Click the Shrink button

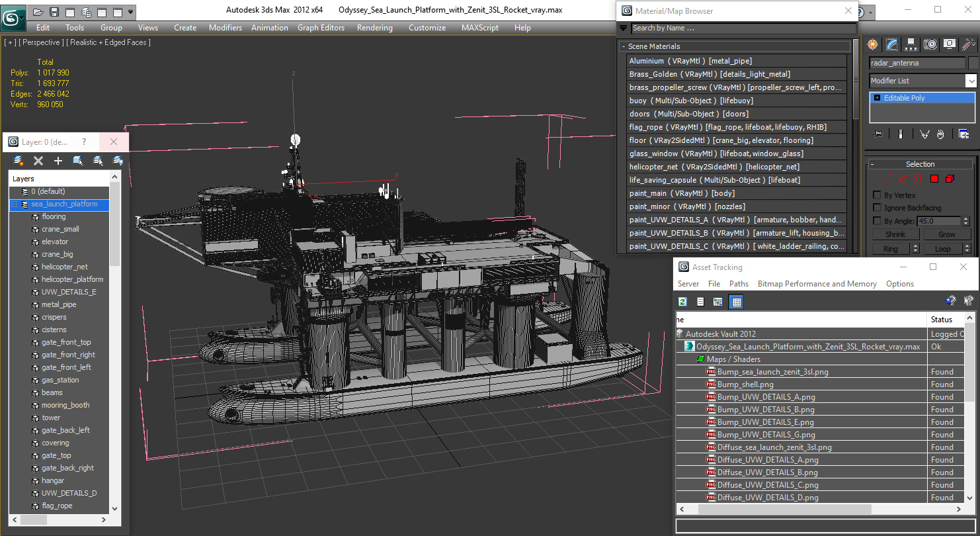[x=895, y=234]
